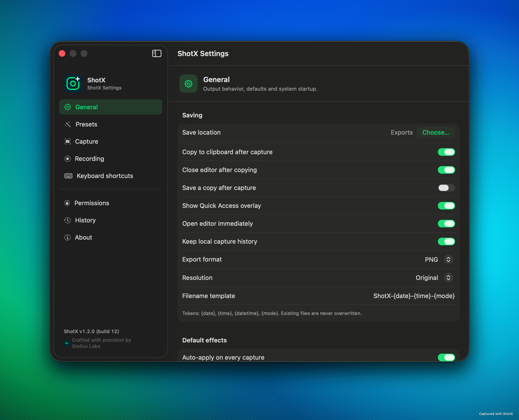Select Keyboard shortcuts in sidebar

coord(110,176)
